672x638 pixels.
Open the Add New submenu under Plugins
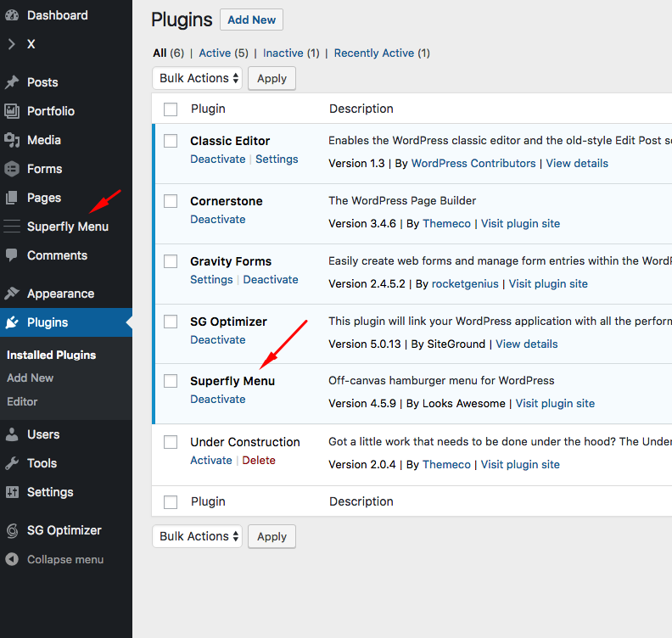coord(30,378)
